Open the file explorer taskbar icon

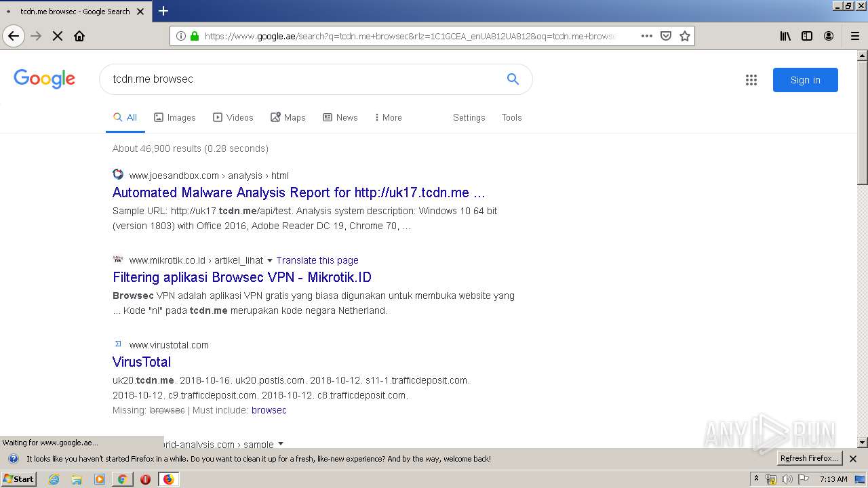(77, 479)
